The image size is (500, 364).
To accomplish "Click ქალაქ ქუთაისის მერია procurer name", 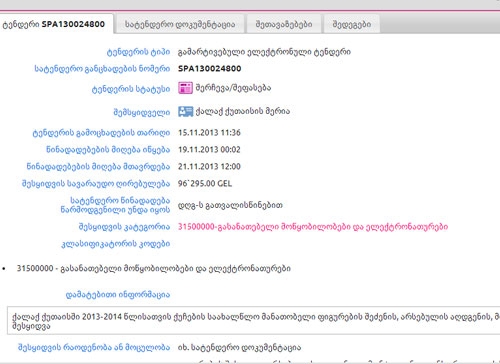I will click(x=243, y=111).
